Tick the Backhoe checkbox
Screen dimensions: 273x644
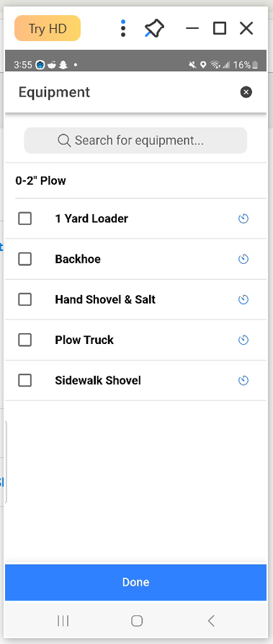(x=25, y=259)
